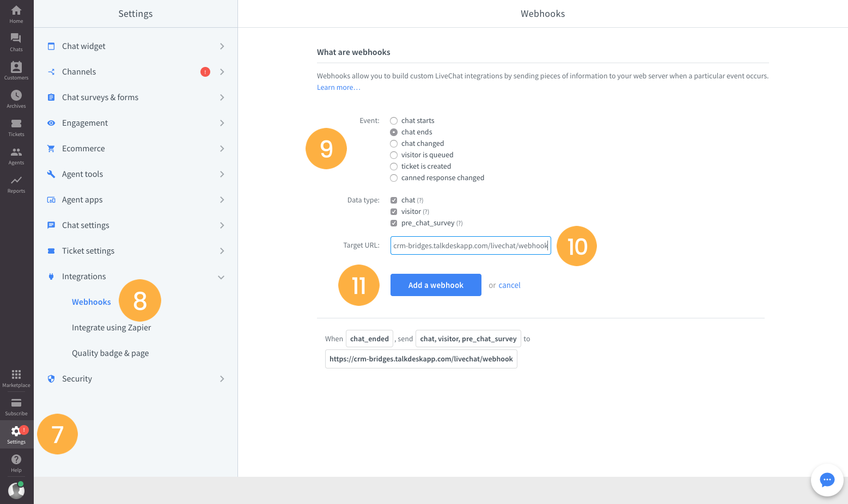Screen dimensions: 848x504
Task: Click the Channels share icon
Action: (51, 72)
